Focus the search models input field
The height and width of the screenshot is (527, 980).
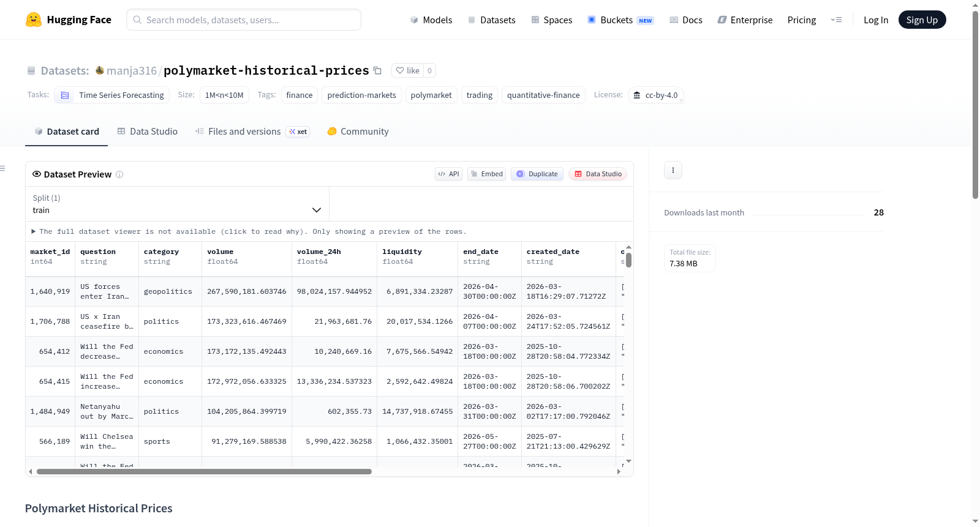(x=244, y=20)
